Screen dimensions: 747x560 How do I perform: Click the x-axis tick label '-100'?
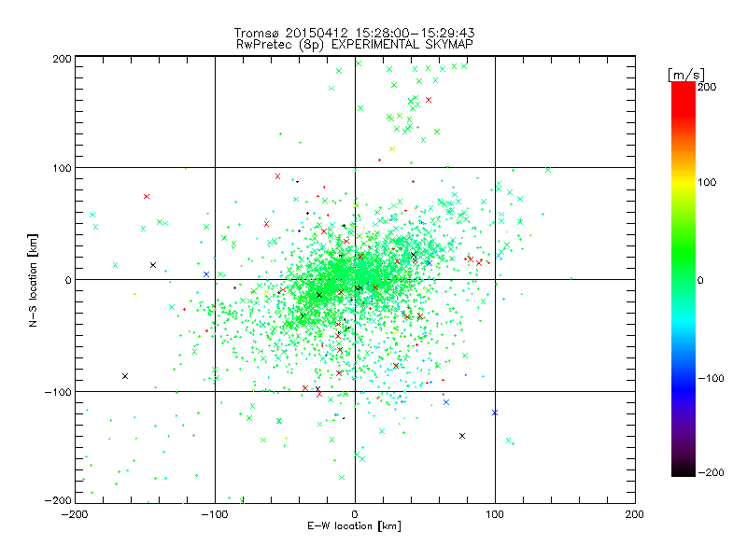click(215, 514)
